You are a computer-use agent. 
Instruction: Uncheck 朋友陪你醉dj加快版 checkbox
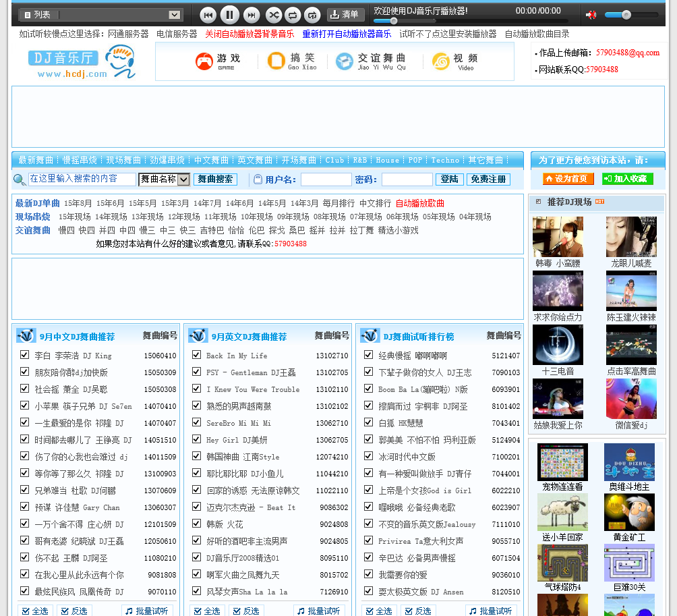coord(24,372)
